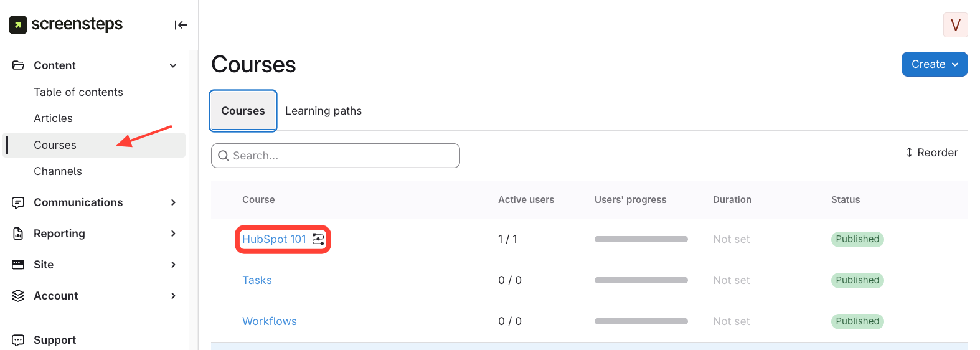Image resolution: width=980 pixels, height=350 pixels.
Task: Expand the Communications section chevron
Action: pos(173,202)
